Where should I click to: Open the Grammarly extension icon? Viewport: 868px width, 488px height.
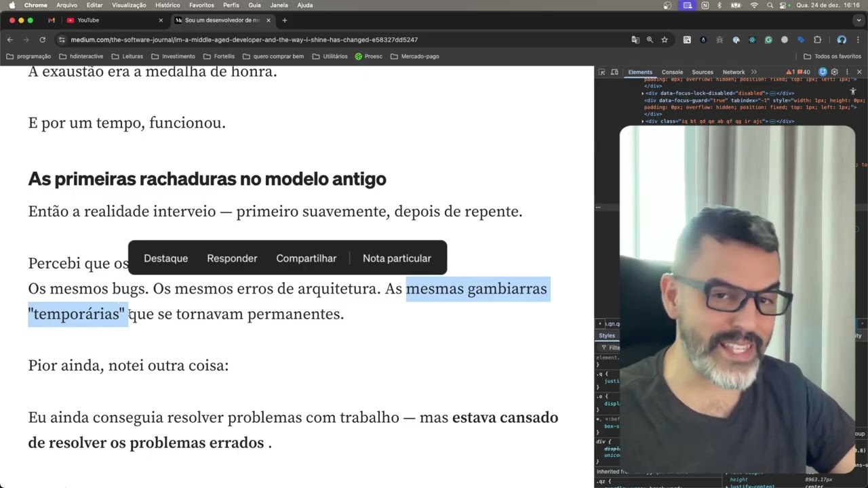(x=768, y=40)
